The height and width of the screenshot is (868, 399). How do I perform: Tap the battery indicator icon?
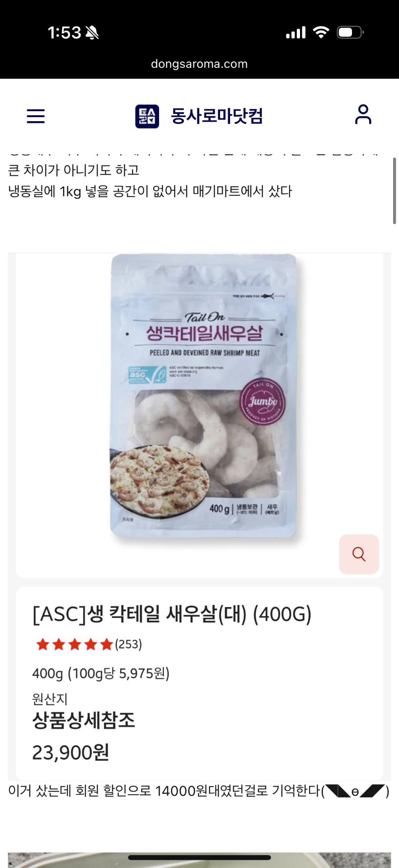click(350, 33)
